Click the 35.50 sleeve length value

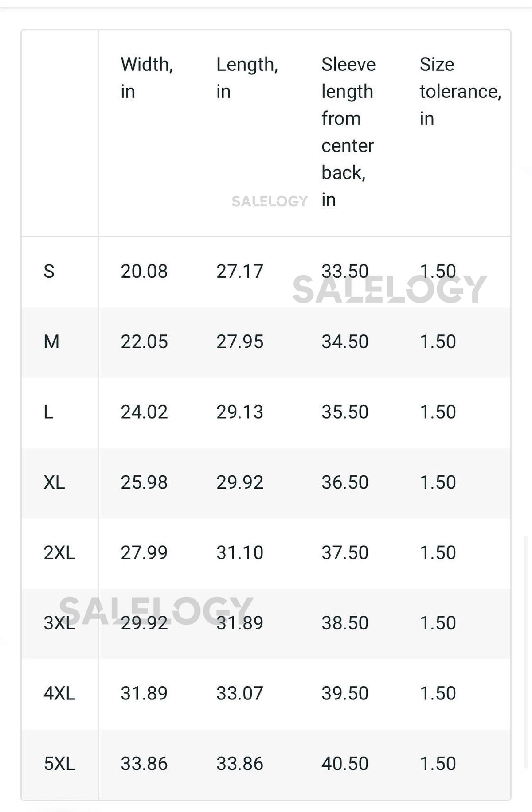[345, 412]
